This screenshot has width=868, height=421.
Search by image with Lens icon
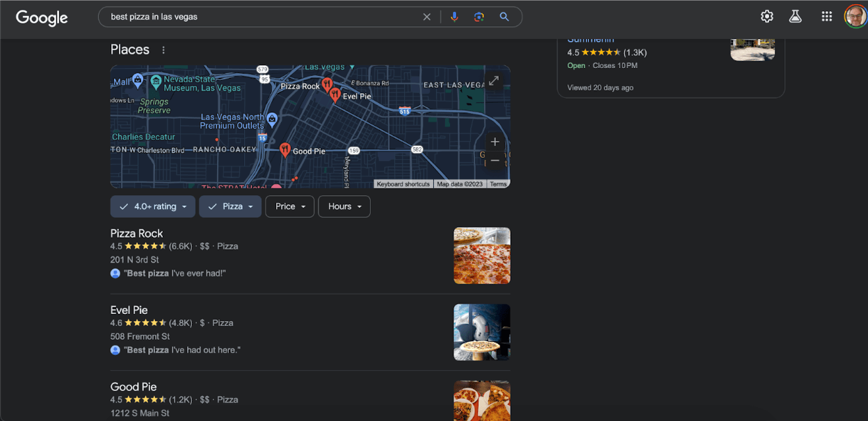pyautogui.click(x=479, y=17)
